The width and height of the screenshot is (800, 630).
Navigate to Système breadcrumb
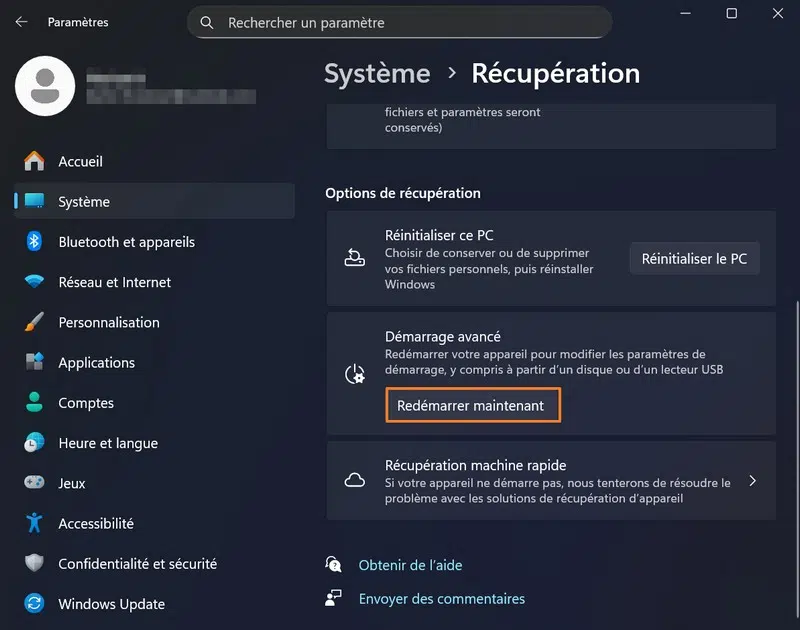pos(377,73)
